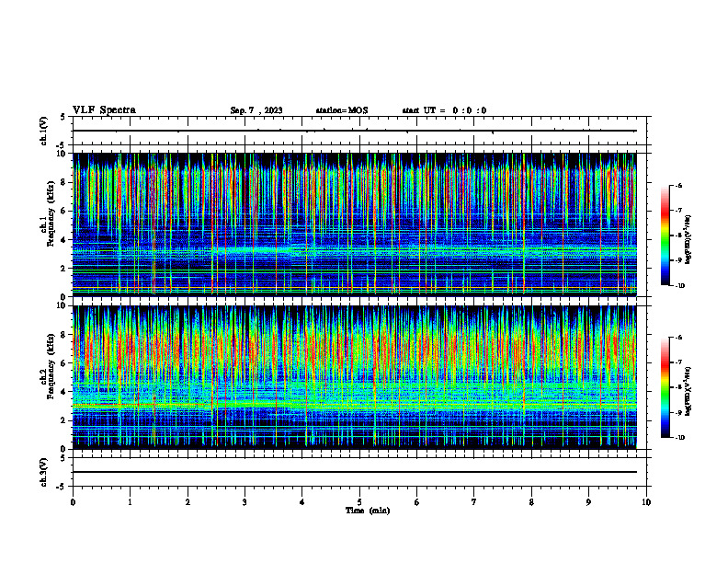Click the "3" tick on the time axis
This screenshot has width=728, height=563.
click(245, 502)
